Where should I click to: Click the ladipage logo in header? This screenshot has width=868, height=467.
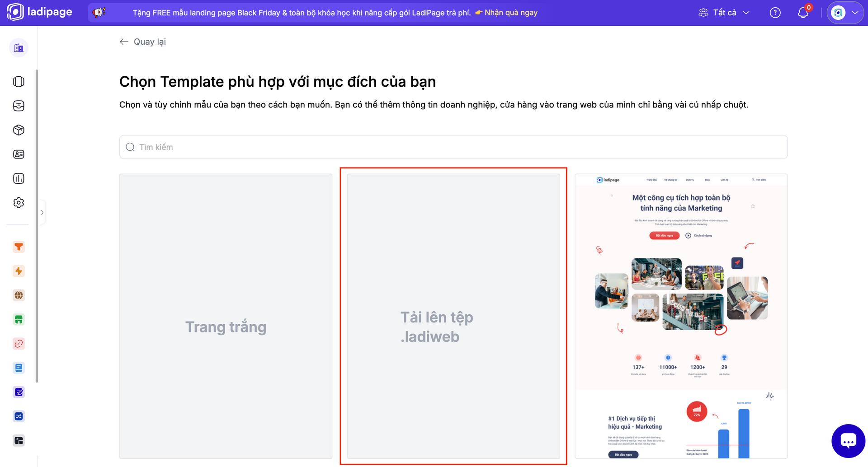click(40, 12)
